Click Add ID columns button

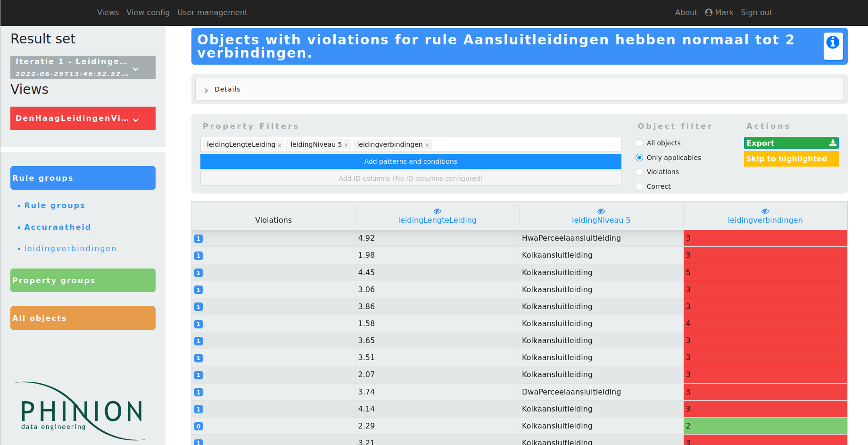(x=411, y=178)
